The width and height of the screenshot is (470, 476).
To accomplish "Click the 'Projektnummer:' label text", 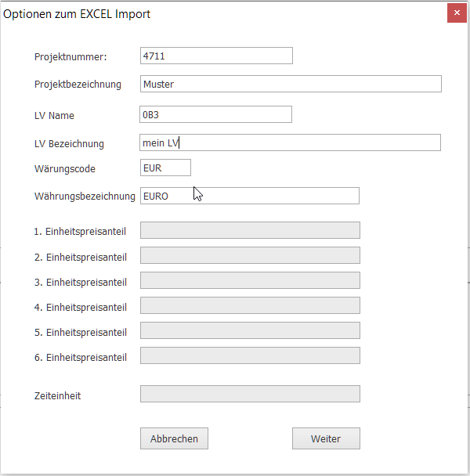I will (x=70, y=56).
